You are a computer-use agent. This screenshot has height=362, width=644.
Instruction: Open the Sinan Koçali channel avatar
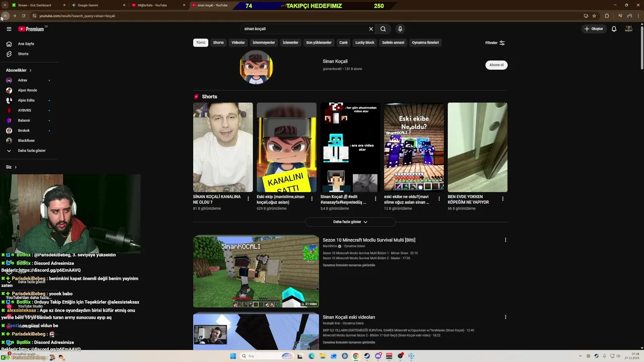pos(257,67)
